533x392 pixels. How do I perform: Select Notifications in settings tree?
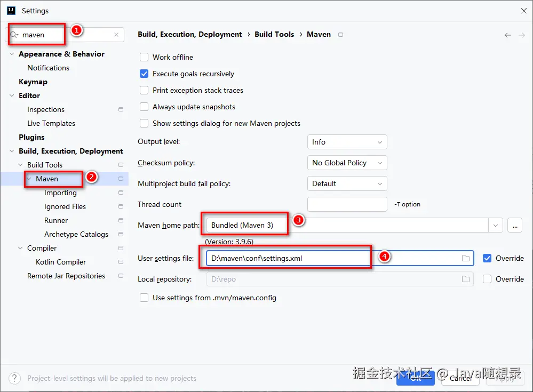coord(48,68)
